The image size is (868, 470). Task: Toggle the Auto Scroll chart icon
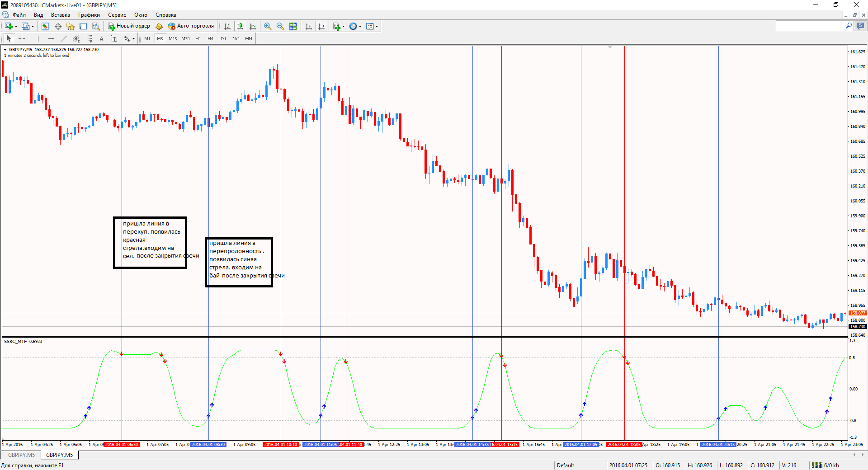pyautogui.click(x=309, y=26)
